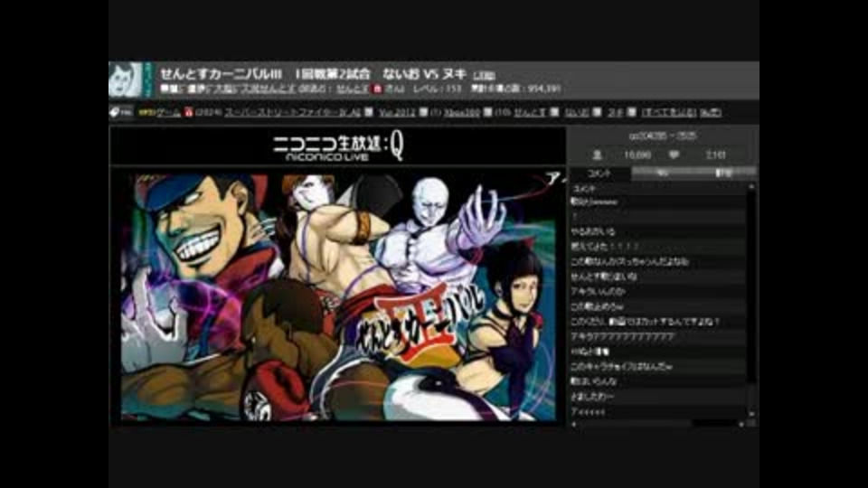Open the スーパーストリートファイターIV AE tag

pos(292,112)
